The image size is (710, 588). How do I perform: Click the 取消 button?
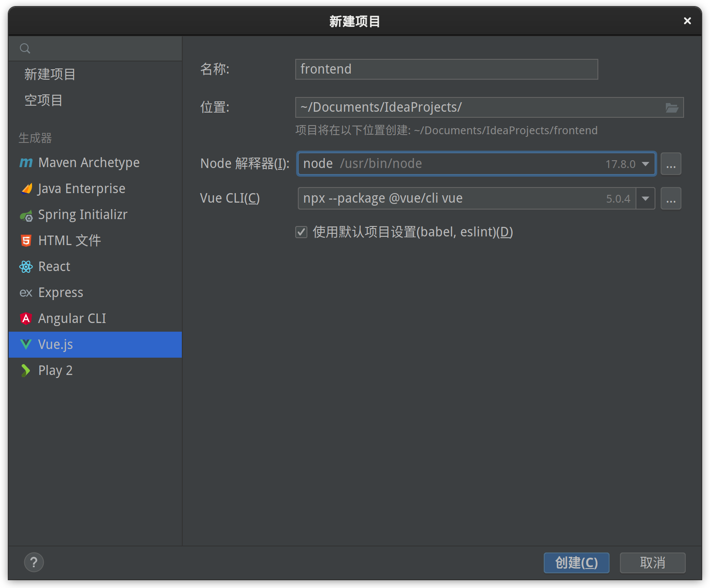click(652, 562)
